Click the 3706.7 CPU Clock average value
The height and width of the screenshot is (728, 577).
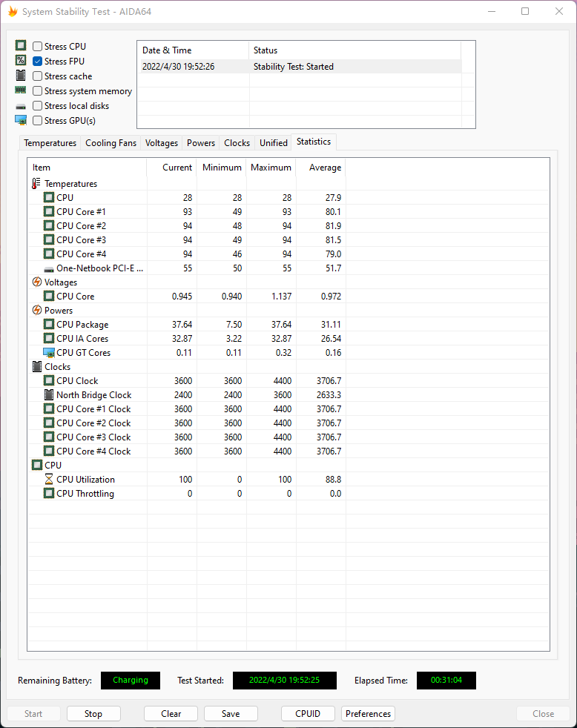(329, 381)
